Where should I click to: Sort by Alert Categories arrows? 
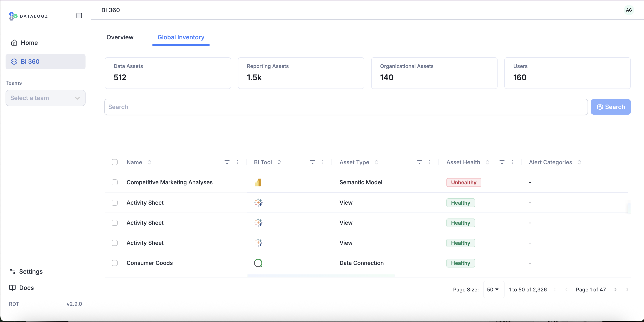tap(579, 162)
